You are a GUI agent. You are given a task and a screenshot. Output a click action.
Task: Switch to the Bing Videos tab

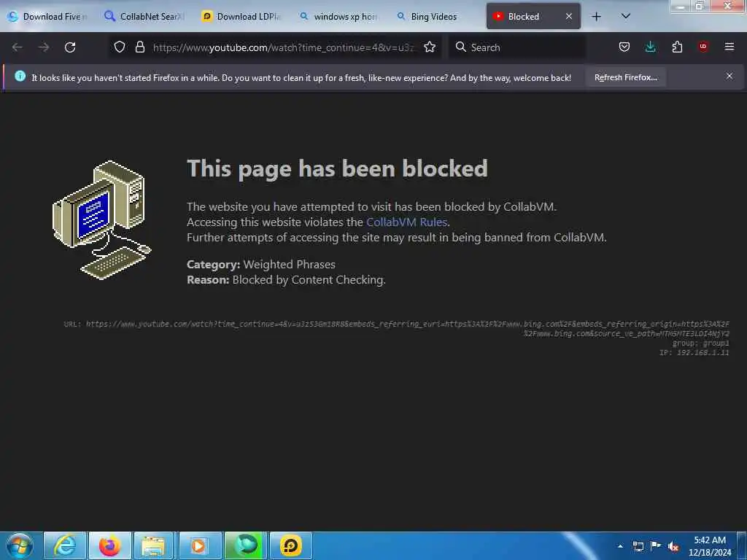point(436,17)
